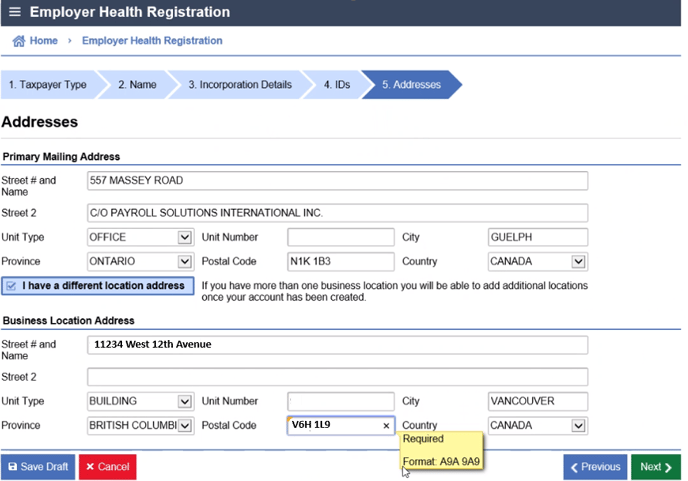Open the hamburger navigation menu
Viewport: 688px width, 481px height.
point(14,13)
